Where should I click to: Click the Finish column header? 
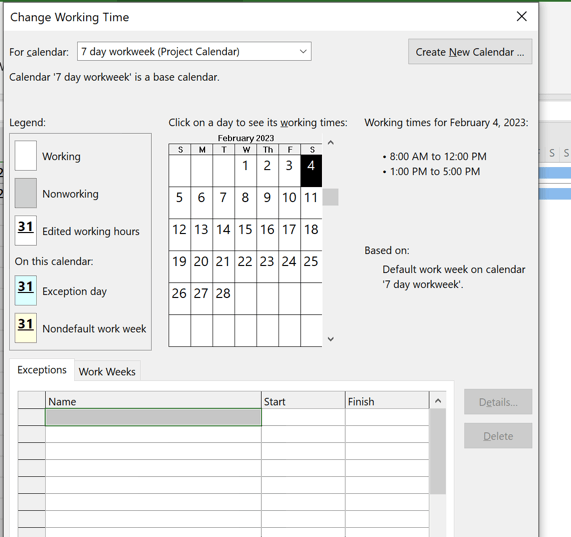click(387, 400)
